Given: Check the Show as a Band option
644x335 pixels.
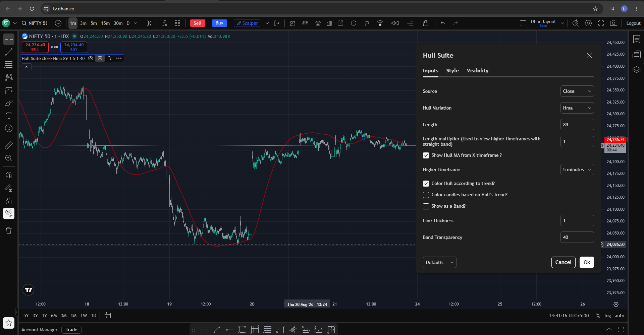Looking at the screenshot, I should (x=426, y=206).
